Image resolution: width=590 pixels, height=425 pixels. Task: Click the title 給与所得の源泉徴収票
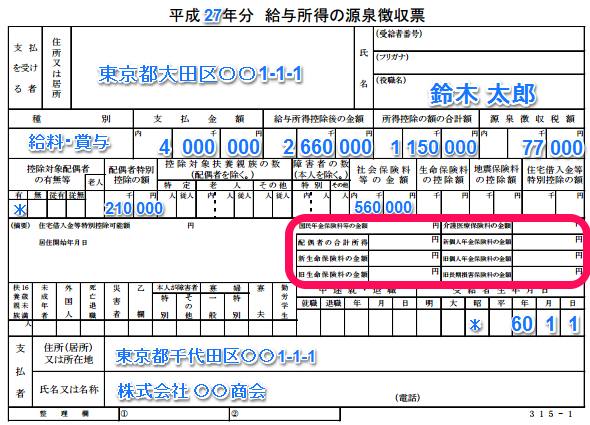click(x=345, y=15)
